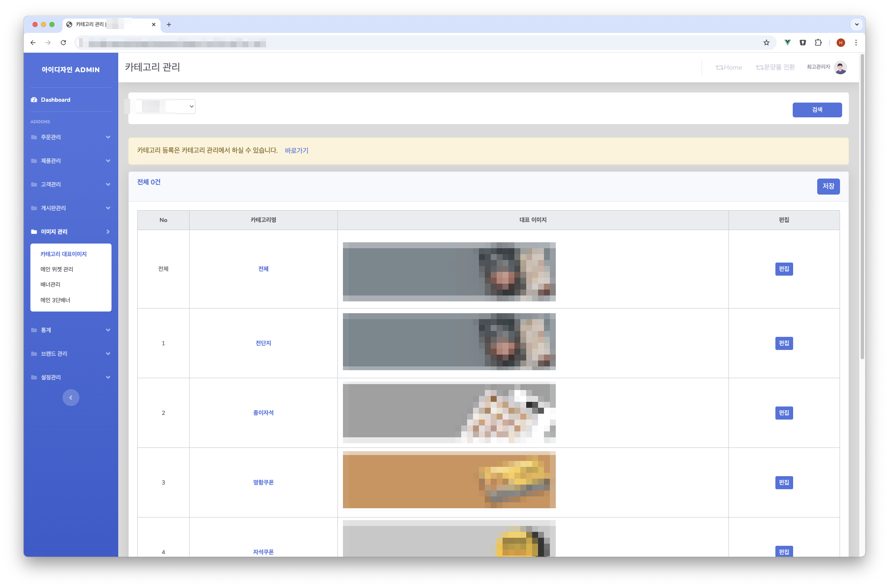Click the 종이자석 row representative image
Viewport: 889px width, 588px height.
449,412
